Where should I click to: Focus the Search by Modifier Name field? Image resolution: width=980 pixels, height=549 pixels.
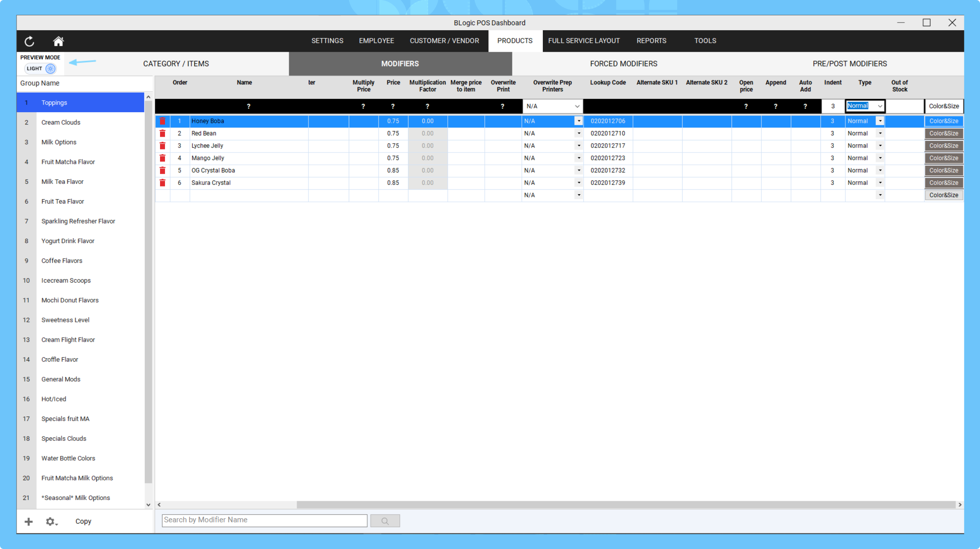265,520
